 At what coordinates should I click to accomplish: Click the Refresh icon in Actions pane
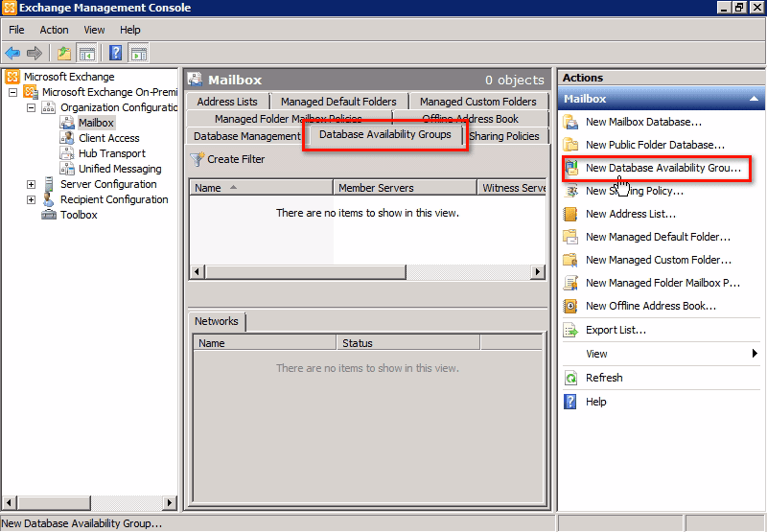point(570,378)
